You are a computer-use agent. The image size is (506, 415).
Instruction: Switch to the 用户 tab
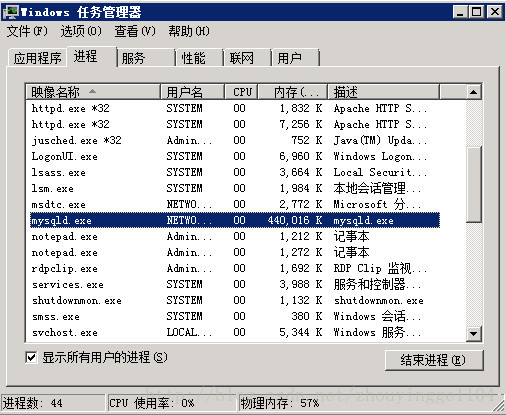click(x=295, y=58)
